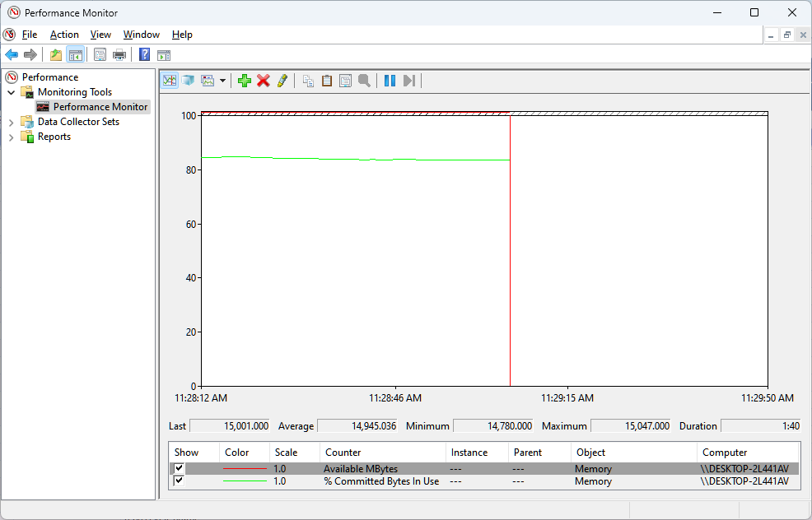Click the Paste Counter List clipboard icon
This screenshot has width=812, height=520.
(x=327, y=81)
